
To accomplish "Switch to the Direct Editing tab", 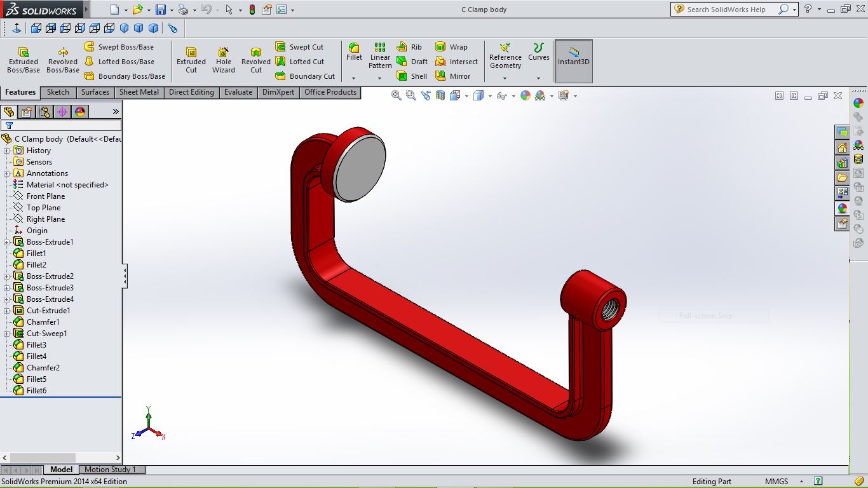I will pyautogui.click(x=191, y=92).
